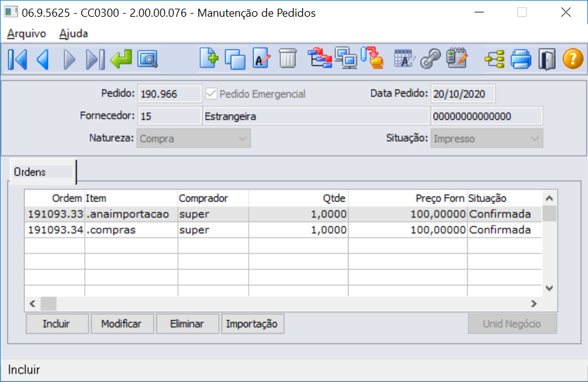Click the grid's scroll left arrow
Image resolution: width=588 pixels, height=382 pixels.
tap(33, 303)
